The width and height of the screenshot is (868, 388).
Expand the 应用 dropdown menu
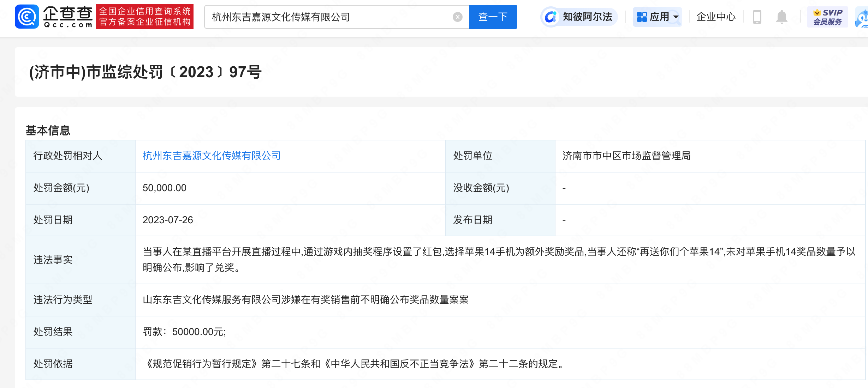[657, 17]
